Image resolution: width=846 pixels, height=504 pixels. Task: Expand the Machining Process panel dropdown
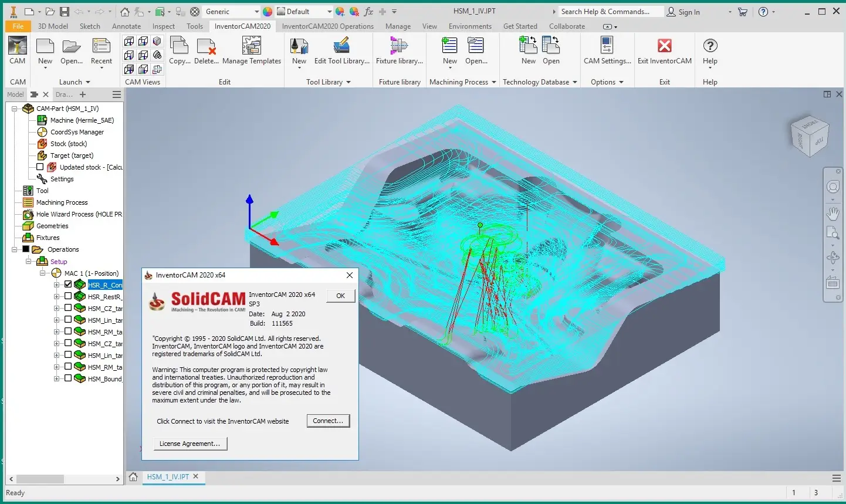493,82
